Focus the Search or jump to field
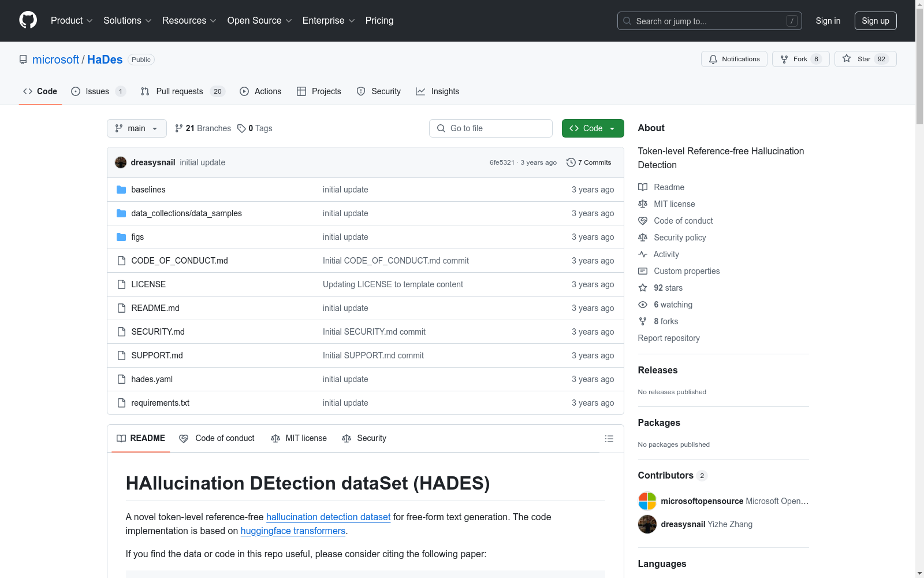This screenshot has width=924, height=578. point(710,21)
